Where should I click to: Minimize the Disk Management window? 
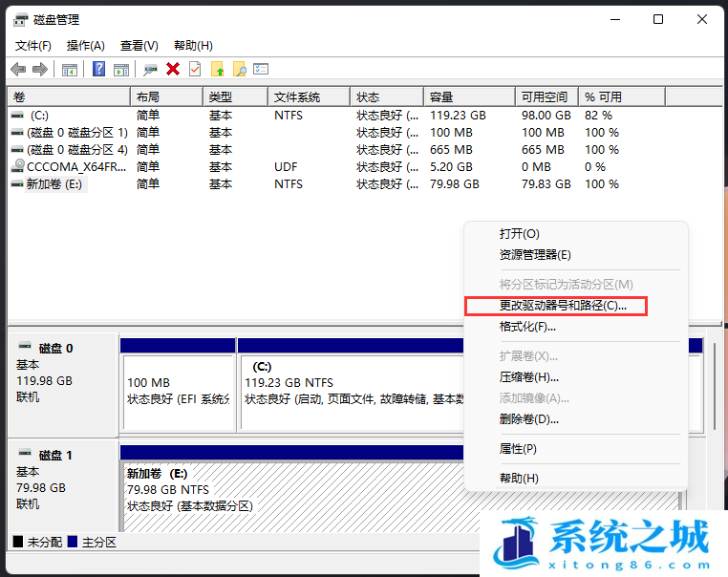[615, 19]
